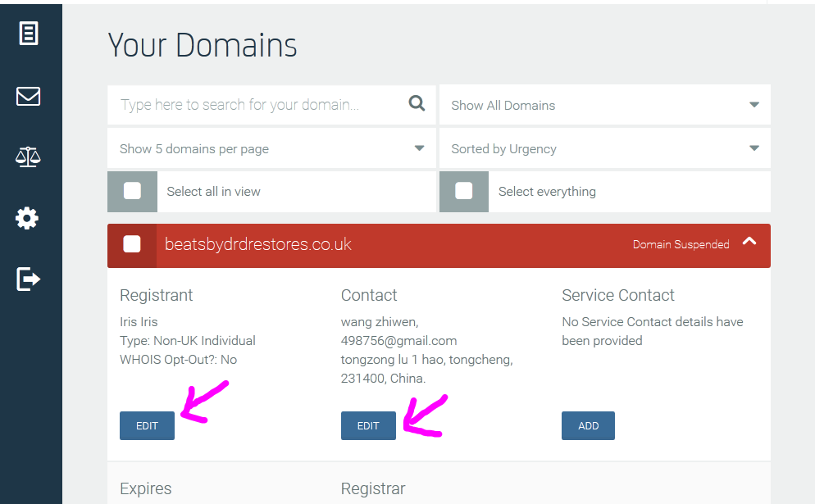The width and height of the screenshot is (815, 504).
Task: Open the Show All Domains dropdown
Action: tap(605, 105)
